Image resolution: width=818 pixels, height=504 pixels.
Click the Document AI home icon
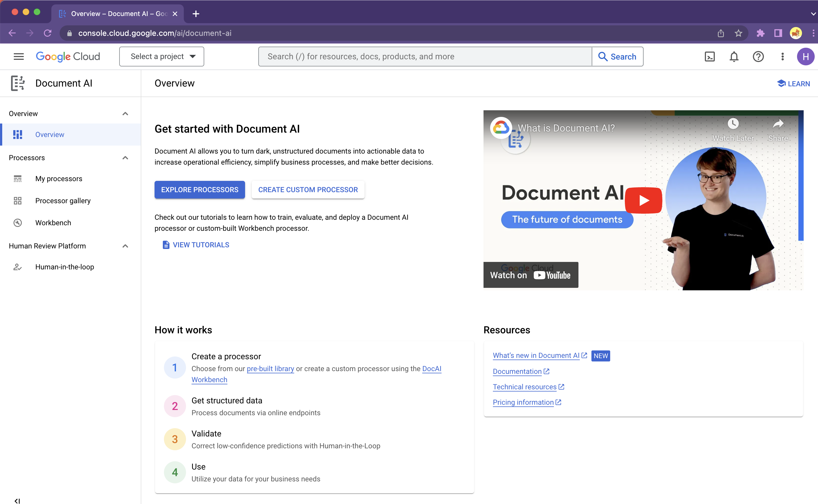18,83
